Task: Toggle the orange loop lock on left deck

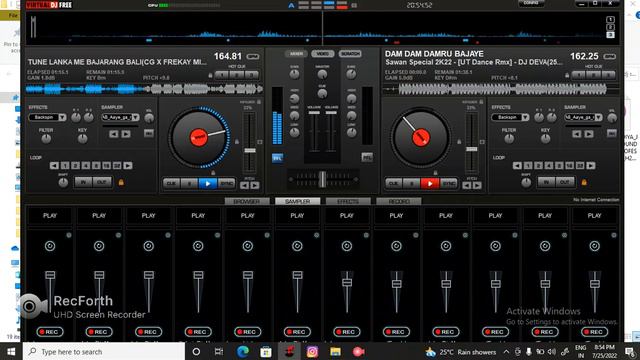Action: point(121,182)
